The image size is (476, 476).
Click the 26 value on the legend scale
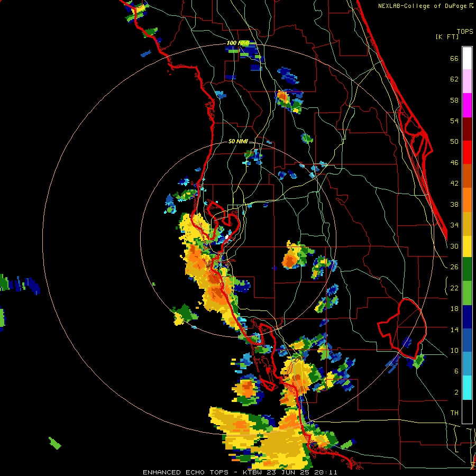pos(454,267)
